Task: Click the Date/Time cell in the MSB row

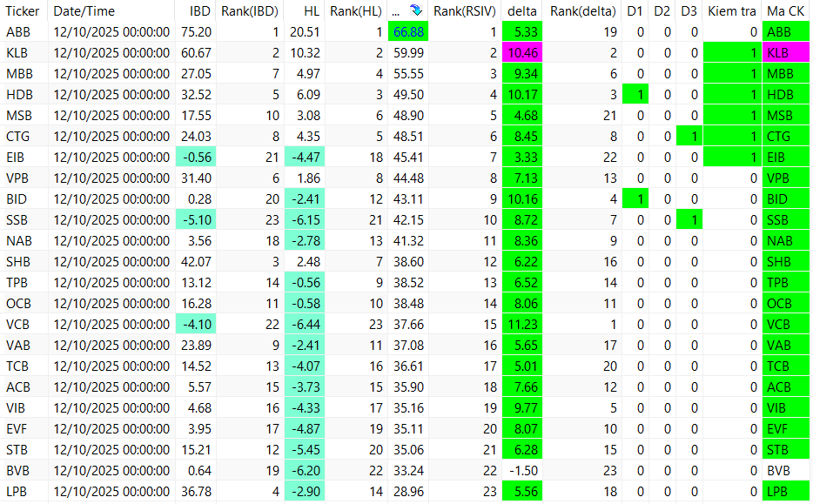Action: (x=111, y=115)
